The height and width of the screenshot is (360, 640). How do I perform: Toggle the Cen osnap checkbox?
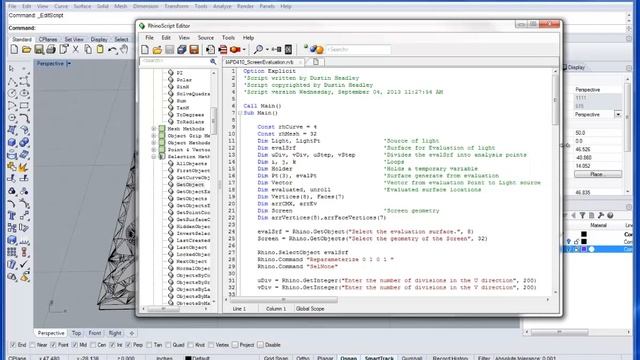point(93,345)
